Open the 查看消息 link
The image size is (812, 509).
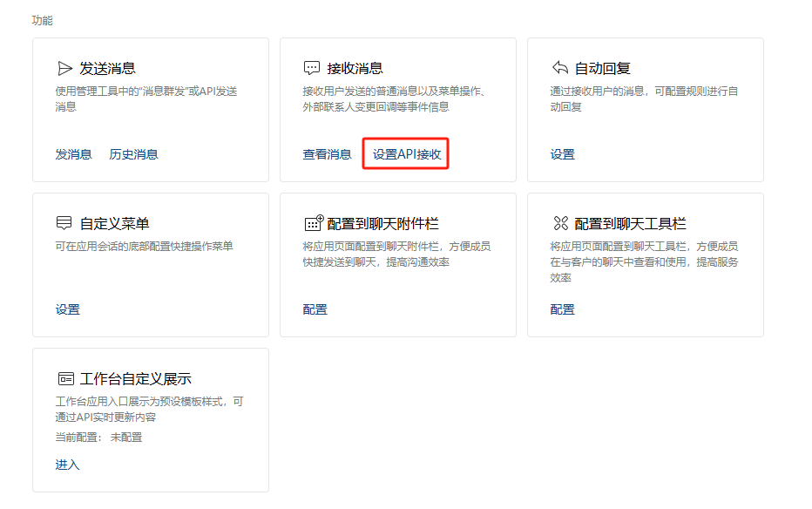[x=327, y=154]
